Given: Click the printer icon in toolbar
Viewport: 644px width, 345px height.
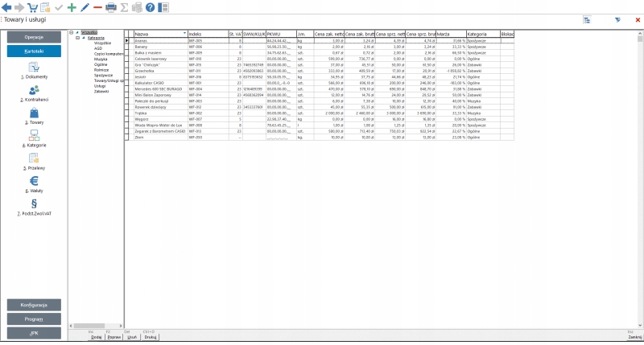Looking at the screenshot, I should [111, 7].
